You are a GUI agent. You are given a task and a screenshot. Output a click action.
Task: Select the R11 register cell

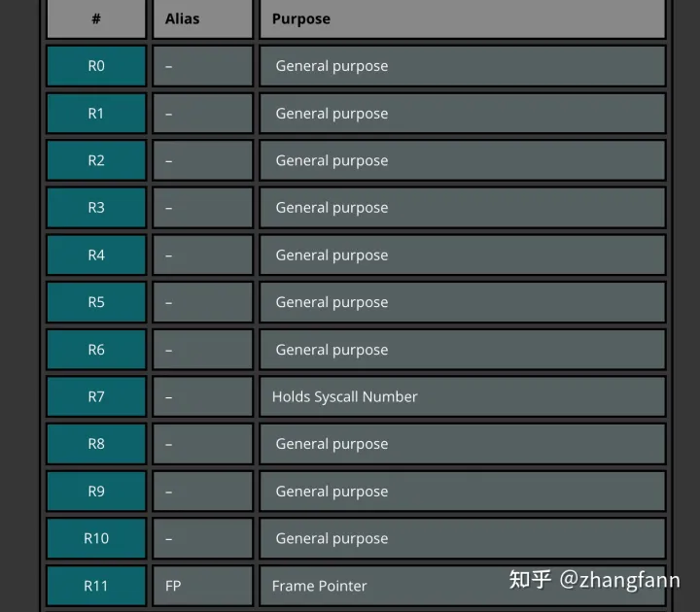[96, 586]
